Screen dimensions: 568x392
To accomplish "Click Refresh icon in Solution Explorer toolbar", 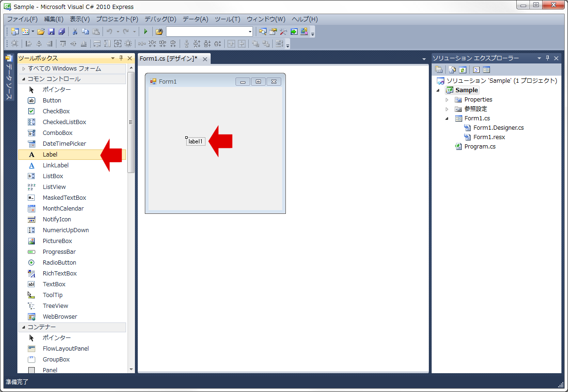I will pyautogui.click(x=463, y=70).
